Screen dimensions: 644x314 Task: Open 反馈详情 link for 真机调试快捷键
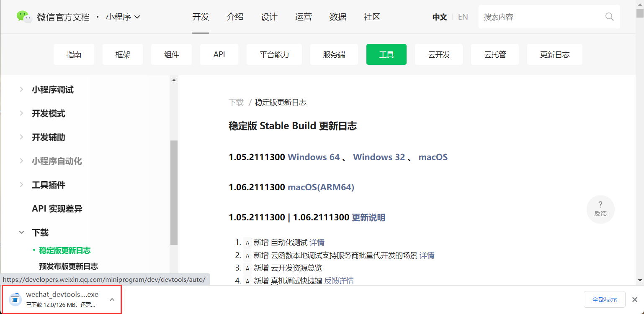click(x=339, y=281)
